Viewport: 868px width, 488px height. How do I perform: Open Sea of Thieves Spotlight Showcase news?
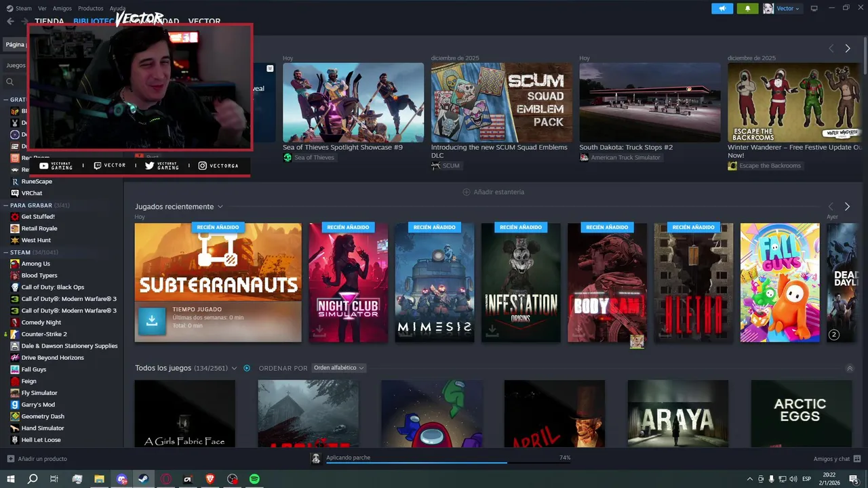point(353,102)
